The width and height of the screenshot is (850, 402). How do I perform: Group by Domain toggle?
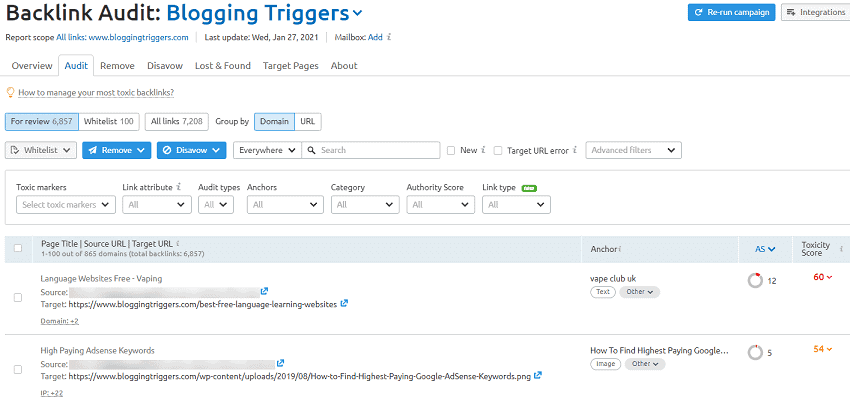coord(274,122)
